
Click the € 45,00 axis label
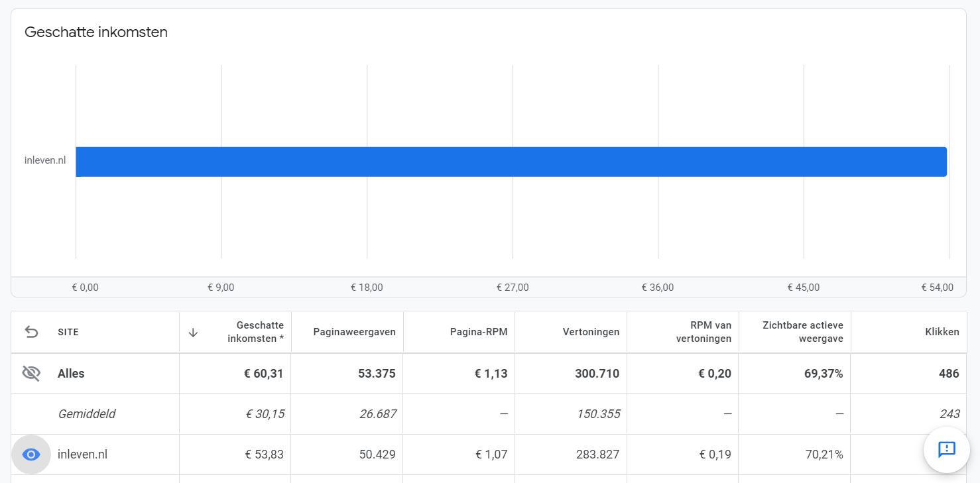pos(804,288)
